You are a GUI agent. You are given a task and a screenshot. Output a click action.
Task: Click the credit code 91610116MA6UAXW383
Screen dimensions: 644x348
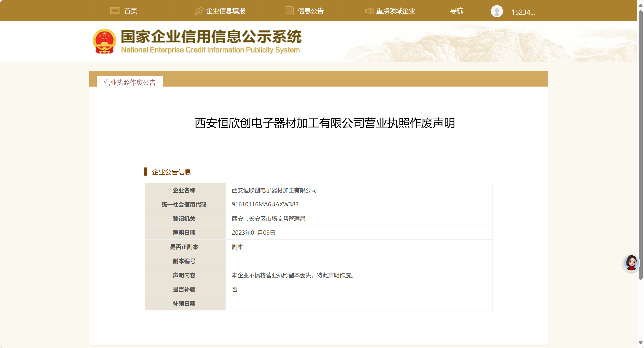point(265,204)
